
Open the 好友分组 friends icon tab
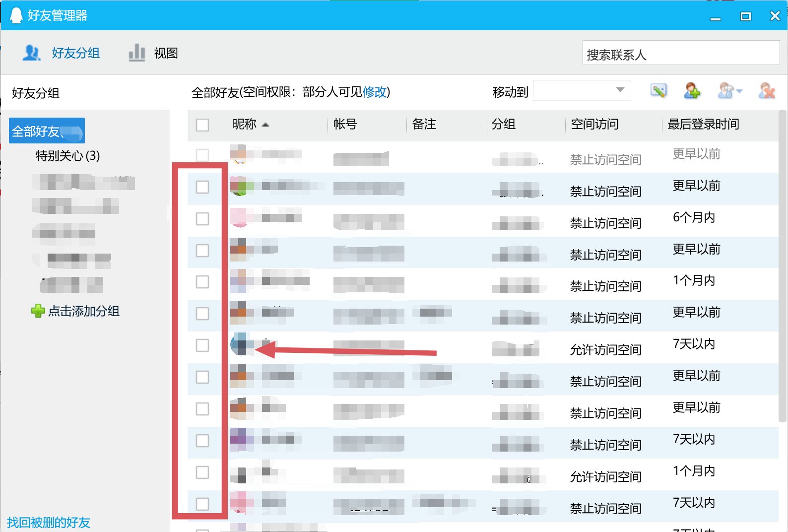[32, 53]
